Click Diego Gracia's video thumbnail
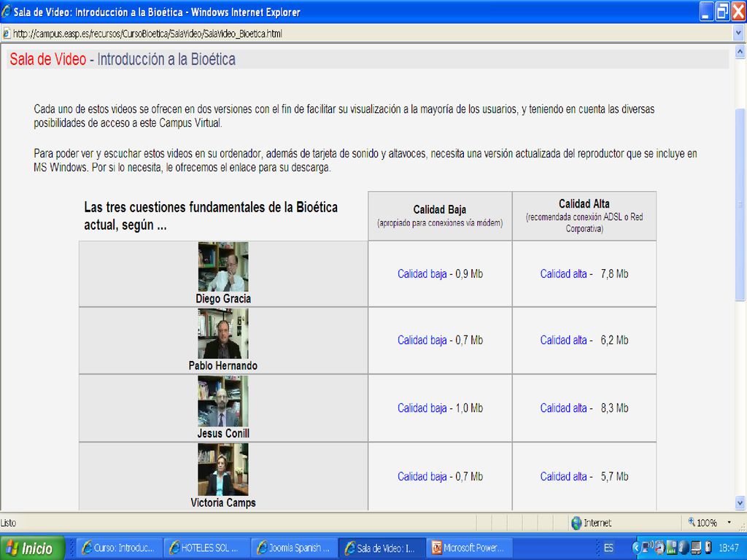747x560 pixels. 223,267
